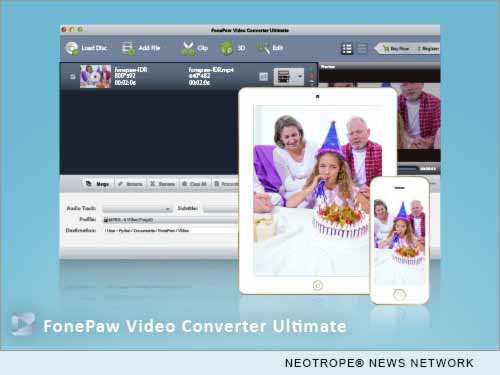Click the Rename button
Viewport: 500px width, 375px height.
coord(130,184)
